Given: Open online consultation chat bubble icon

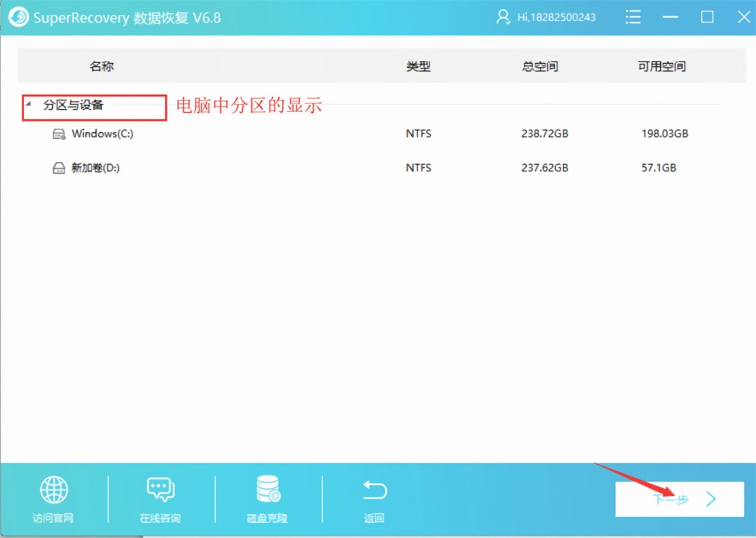Looking at the screenshot, I should (160, 490).
